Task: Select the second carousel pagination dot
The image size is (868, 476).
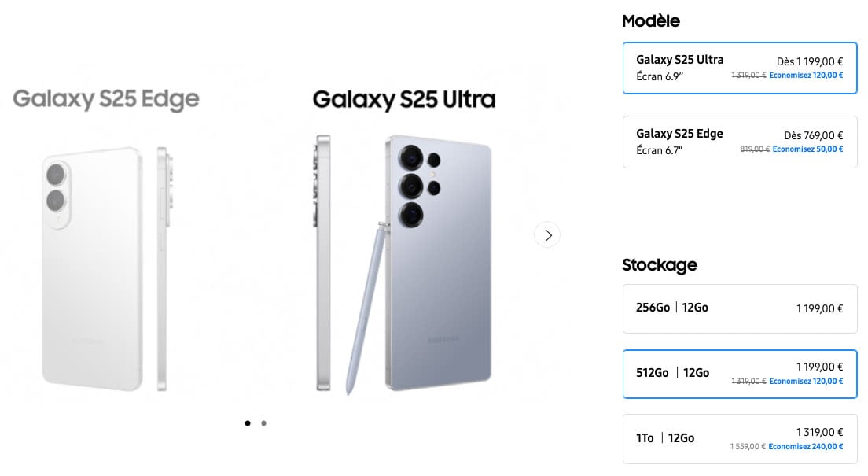Action: click(263, 423)
